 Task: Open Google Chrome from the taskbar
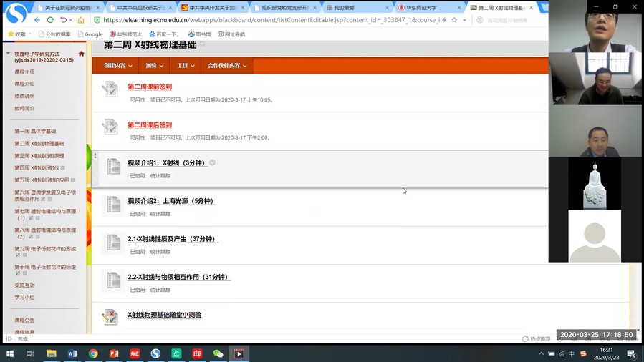click(93, 353)
